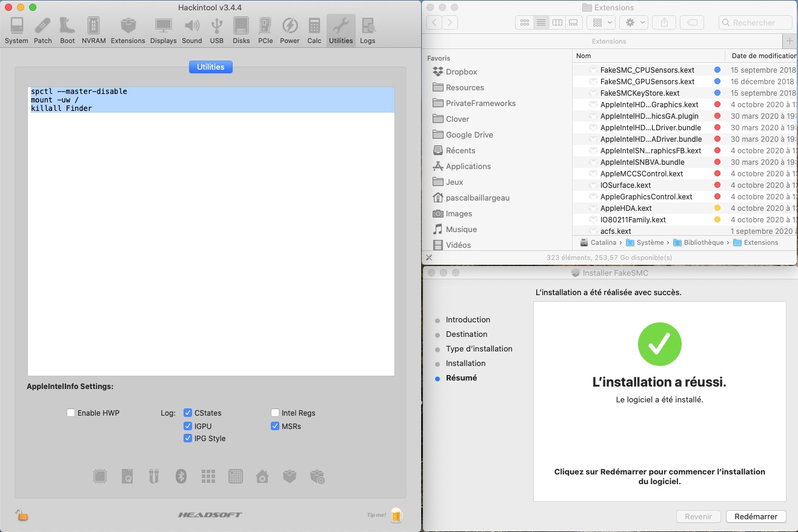Enable the Intel Regs checkbox
The width and height of the screenshot is (798, 532).
click(x=275, y=413)
